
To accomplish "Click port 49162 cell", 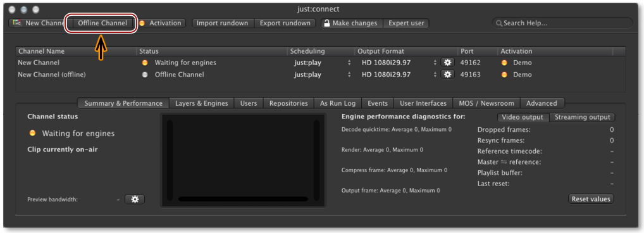I will tap(470, 63).
